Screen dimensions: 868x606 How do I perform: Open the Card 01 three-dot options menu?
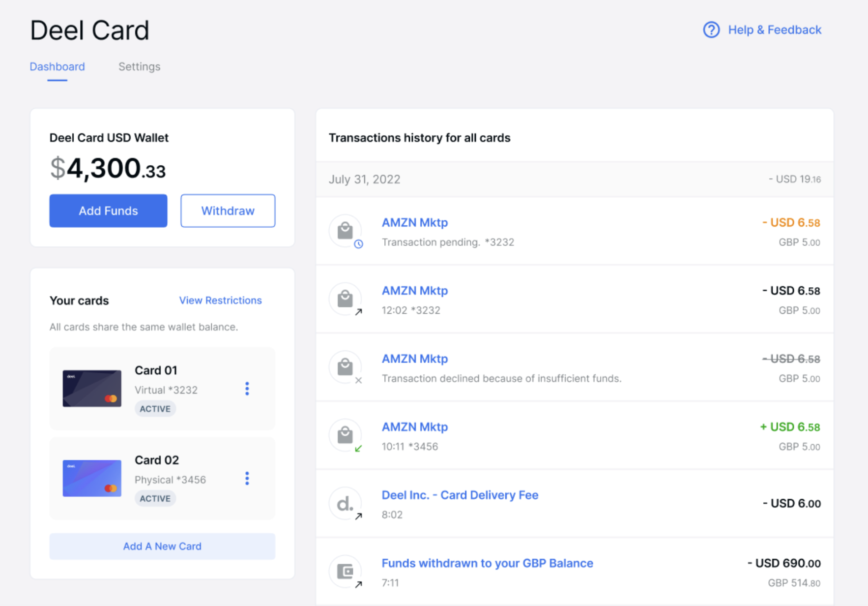click(247, 389)
